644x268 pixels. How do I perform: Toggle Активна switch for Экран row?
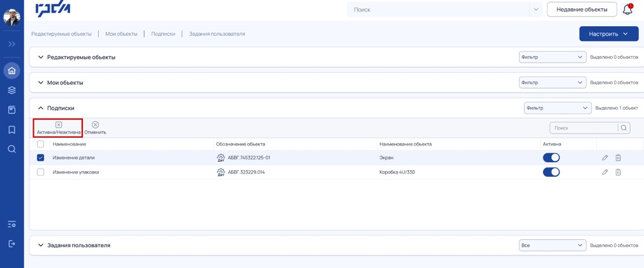[x=551, y=158]
